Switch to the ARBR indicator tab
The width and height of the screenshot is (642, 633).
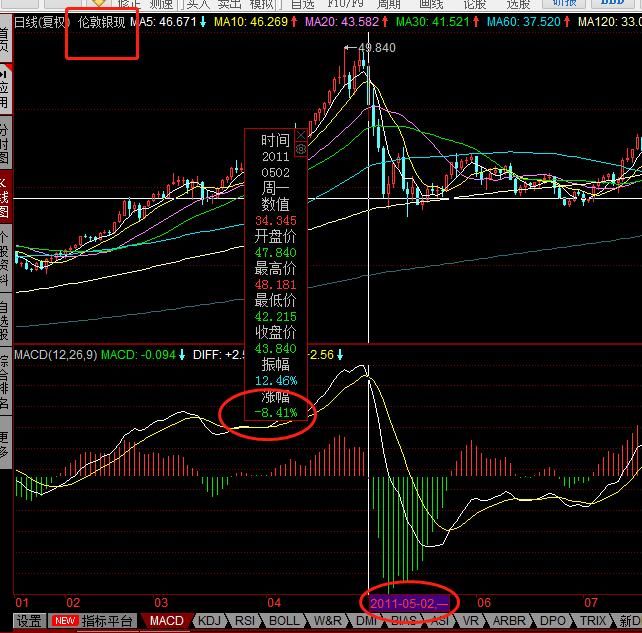click(x=509, y=621)
